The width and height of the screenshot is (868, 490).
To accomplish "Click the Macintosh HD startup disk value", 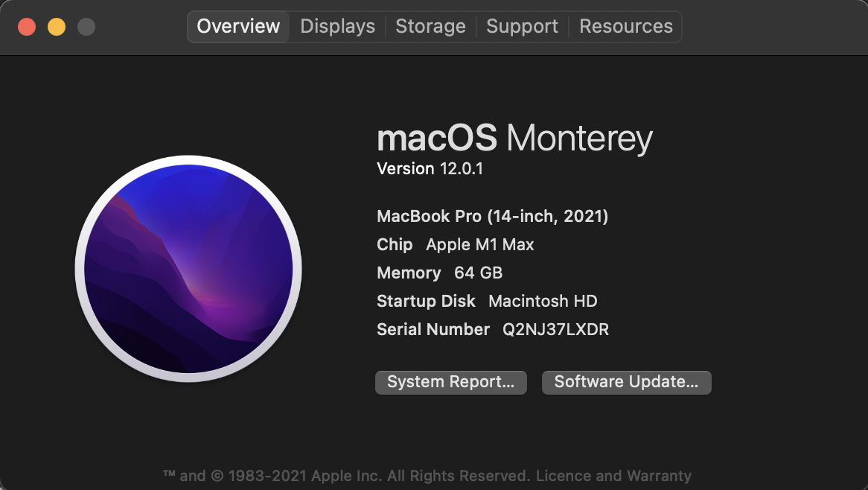I will 543,302.
